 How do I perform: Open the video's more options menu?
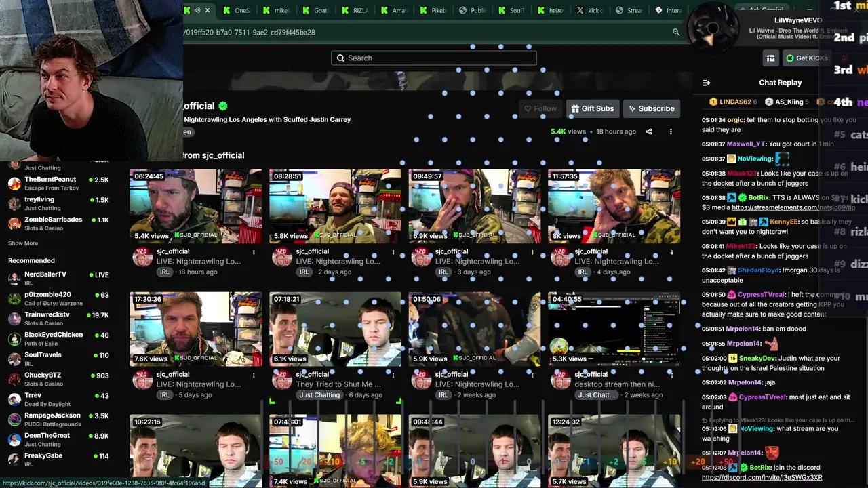pyautogui.click(x=671, y=131)
